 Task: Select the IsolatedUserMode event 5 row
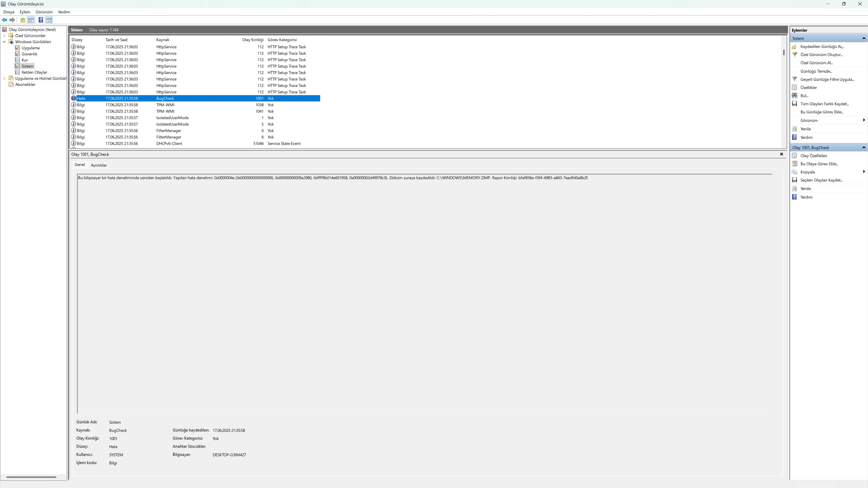195,124
